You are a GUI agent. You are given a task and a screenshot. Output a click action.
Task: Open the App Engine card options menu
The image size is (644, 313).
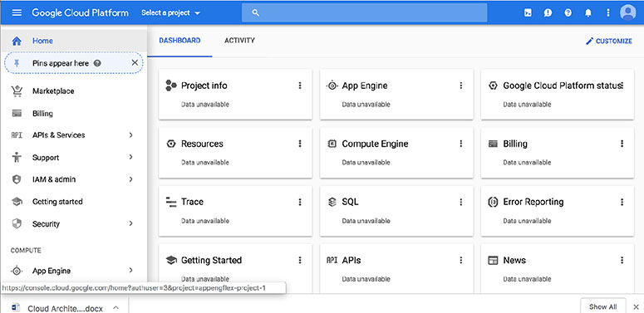(x=461, y=86)
